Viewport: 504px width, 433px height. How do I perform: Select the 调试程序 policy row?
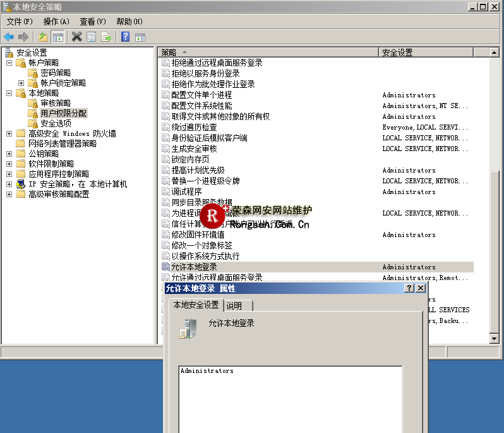pos(186,192)
